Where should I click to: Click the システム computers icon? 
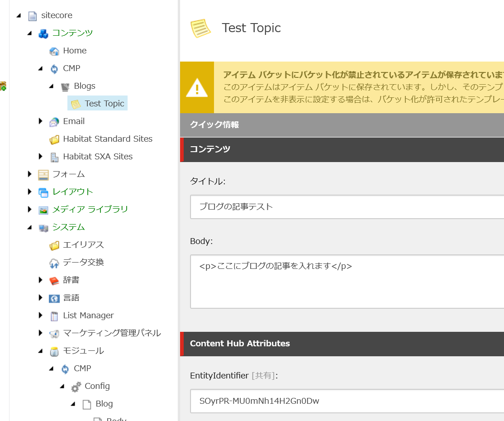click(x=43, y=228)
